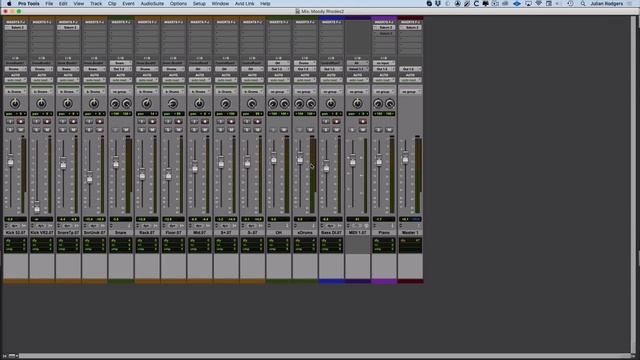
Task: Record enable the Mid.07 track
Action: tap(205, 122)
